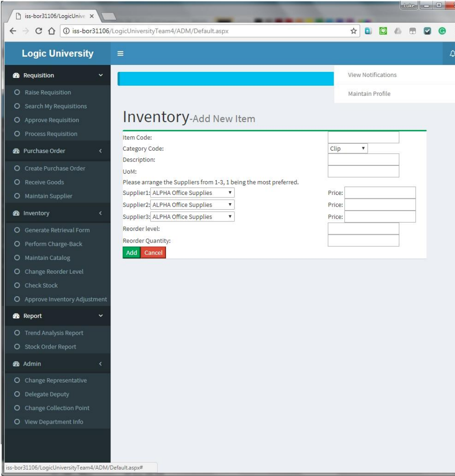Click the green chat bubble extension icon

tap(383, 31)
